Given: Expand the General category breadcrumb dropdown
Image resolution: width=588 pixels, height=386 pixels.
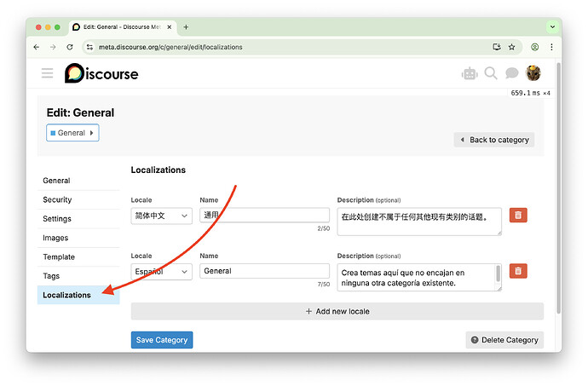Looking at the screenshot, I should click(72, 133).
